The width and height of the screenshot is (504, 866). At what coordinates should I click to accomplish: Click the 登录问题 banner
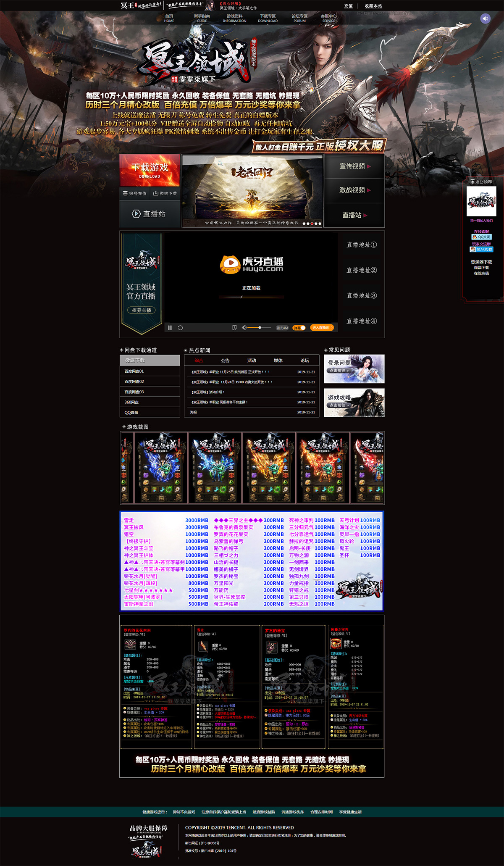click(x=354, y=369)
